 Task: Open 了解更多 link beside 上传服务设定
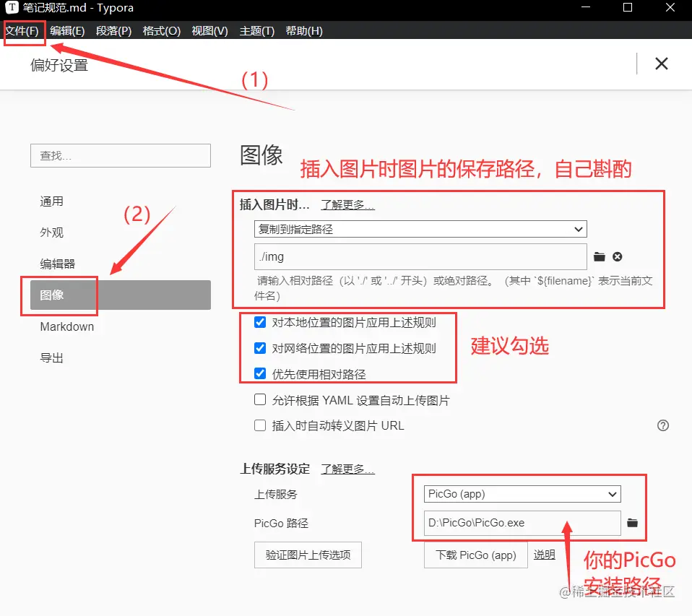tap(347, 469)
